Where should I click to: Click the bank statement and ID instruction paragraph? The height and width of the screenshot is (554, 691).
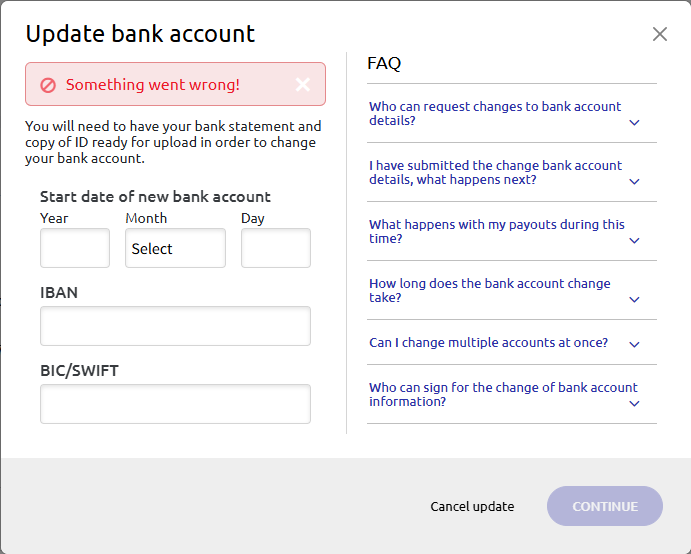coord(173,142)
